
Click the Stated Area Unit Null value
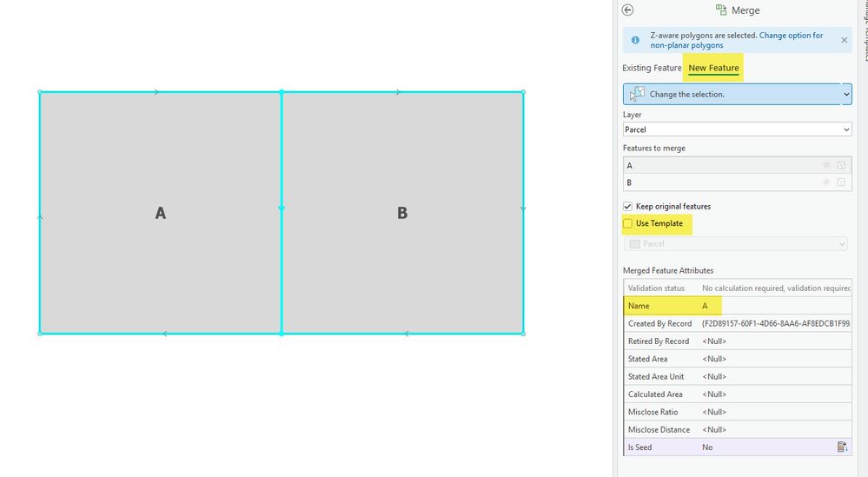click(714, 377)
